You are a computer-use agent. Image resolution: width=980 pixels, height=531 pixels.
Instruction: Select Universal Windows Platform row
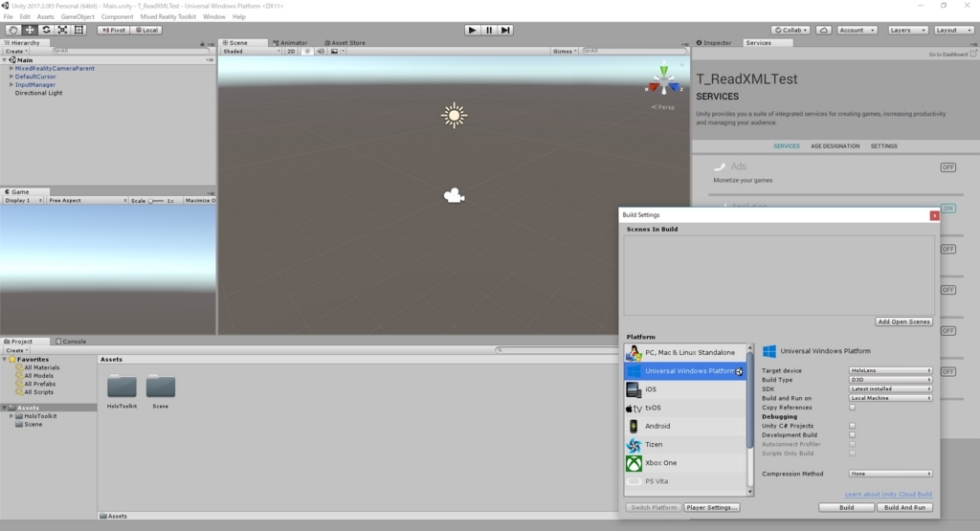click(x=685, y=371)
